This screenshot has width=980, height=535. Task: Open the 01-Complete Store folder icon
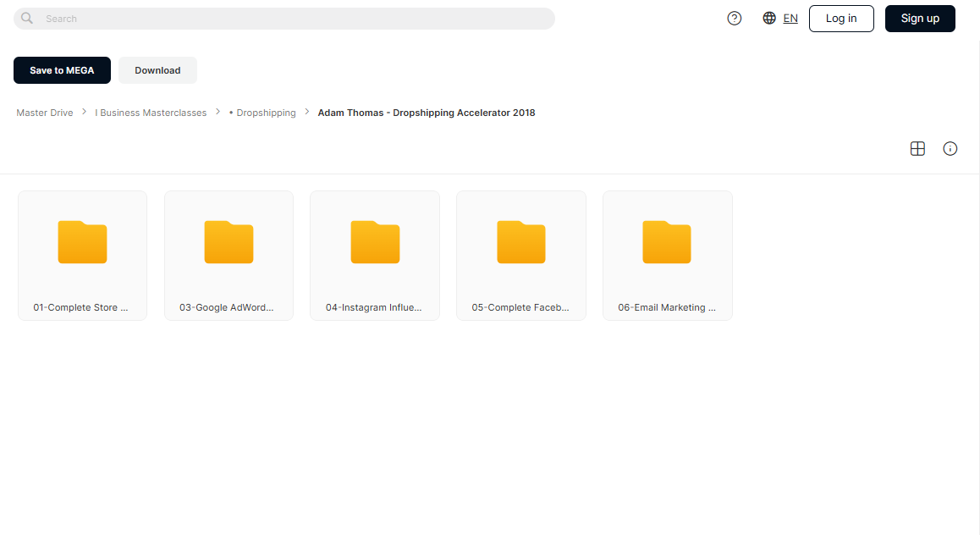point(82,242)
